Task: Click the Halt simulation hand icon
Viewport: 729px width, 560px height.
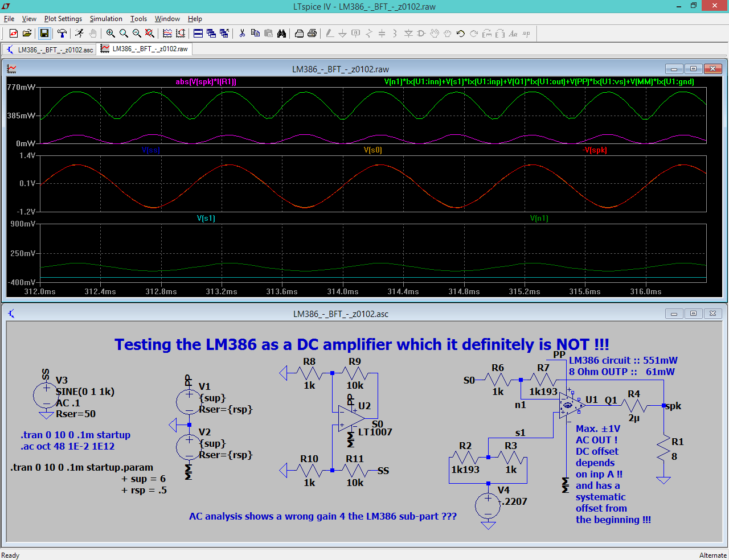Action: 92,34
